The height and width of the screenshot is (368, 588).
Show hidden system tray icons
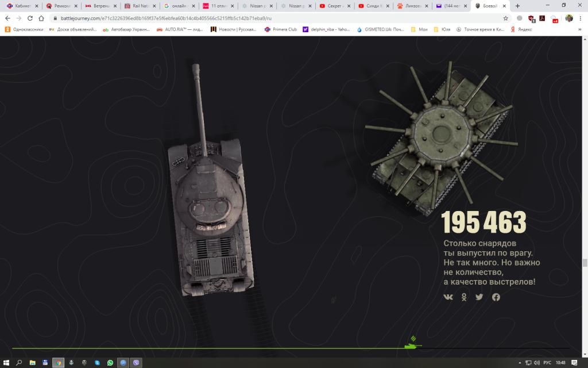point(520,363)
